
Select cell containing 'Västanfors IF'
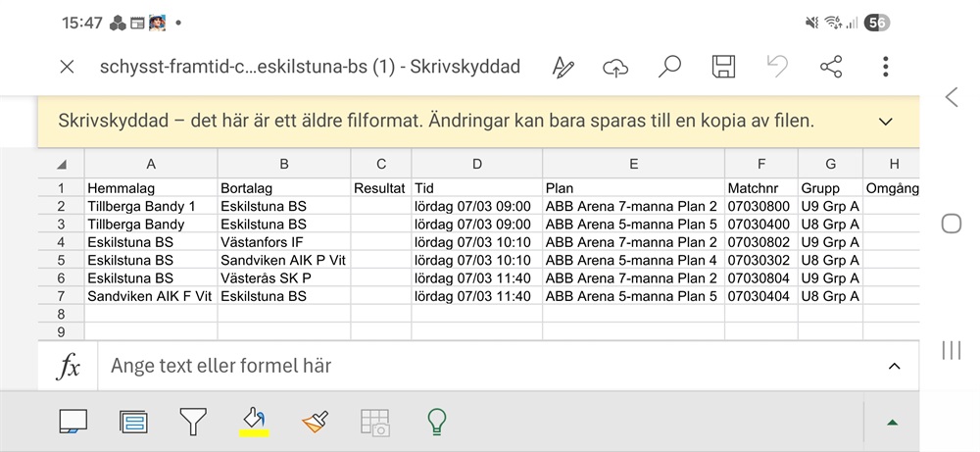(x=283, y=242)
